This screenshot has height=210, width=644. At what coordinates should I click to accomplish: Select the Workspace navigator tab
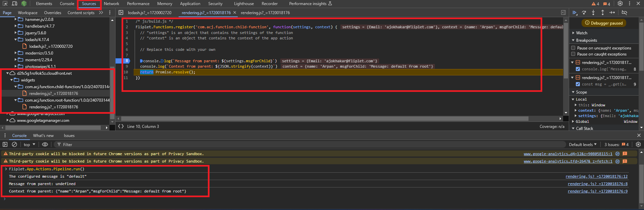tap(28, 13)
